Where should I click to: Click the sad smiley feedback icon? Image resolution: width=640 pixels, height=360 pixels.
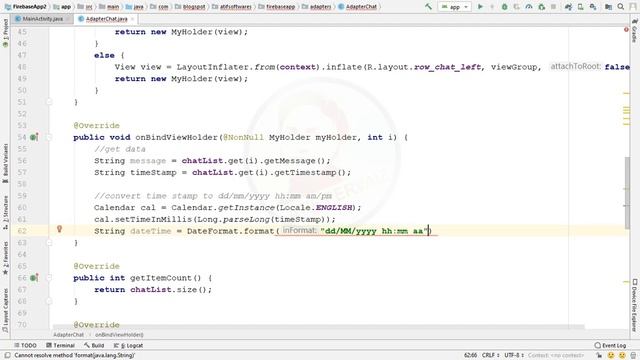(x=622, y=356)
